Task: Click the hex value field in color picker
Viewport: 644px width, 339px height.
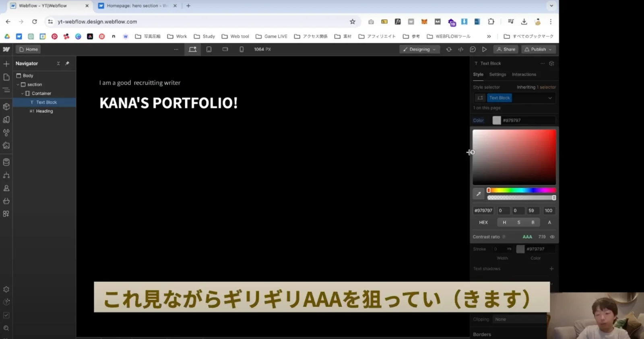Action: 483,211
